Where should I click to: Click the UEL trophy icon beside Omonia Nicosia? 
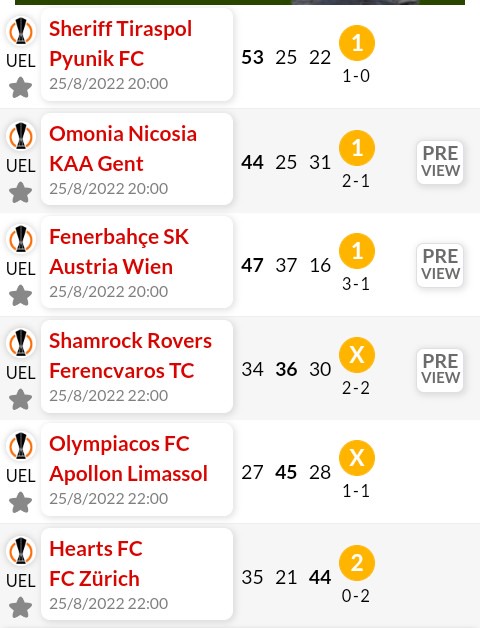pyautogui.click(x=21, y=136)
